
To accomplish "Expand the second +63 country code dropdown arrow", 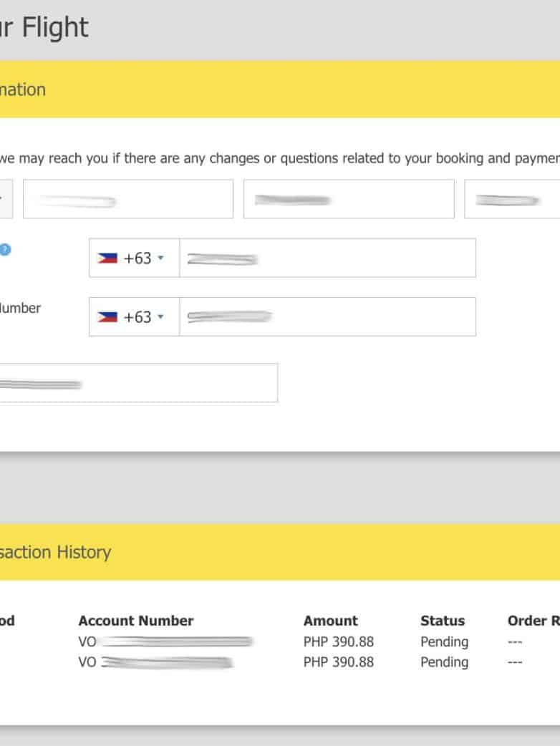I will [x=160, y=316].
